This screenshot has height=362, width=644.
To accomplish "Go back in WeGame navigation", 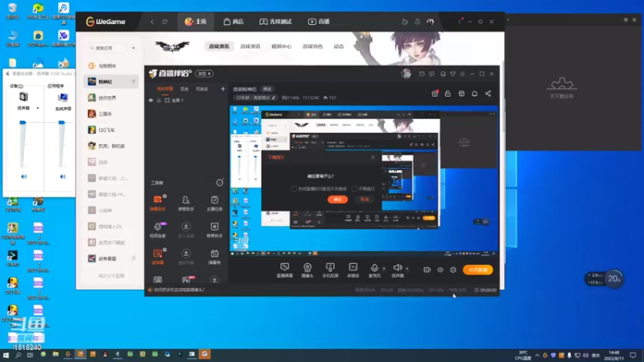I will tap(152, 22).
